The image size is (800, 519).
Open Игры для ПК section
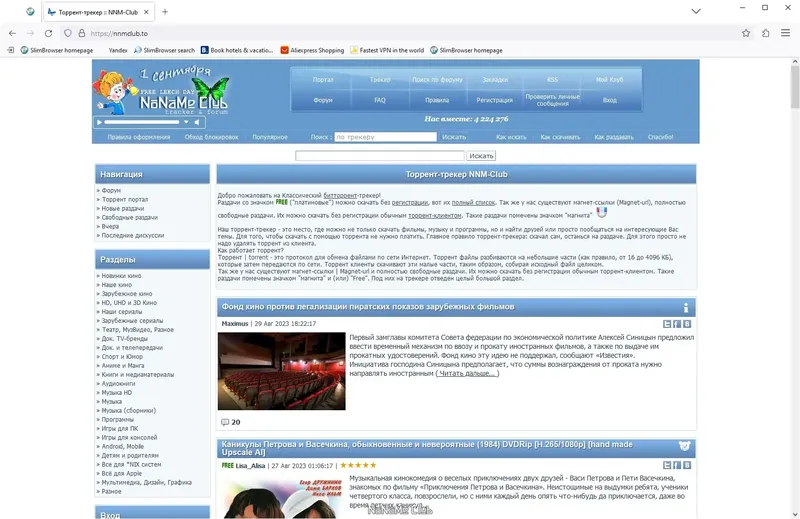click(120, 429)
